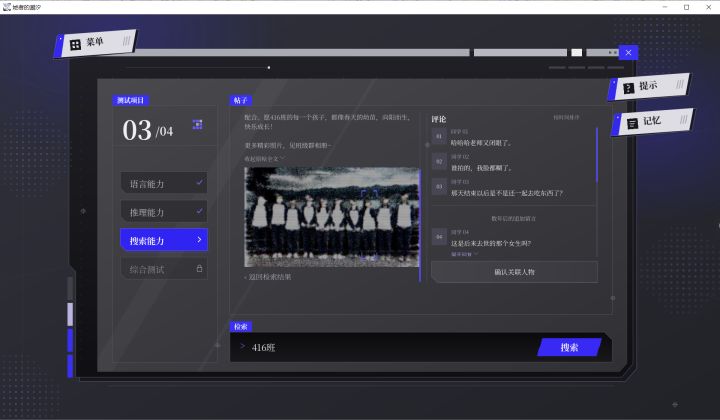Select the comment 谁拍的，我脸都糊了
The height and width of the screenshot is (420, 720).
coord(481,168)
